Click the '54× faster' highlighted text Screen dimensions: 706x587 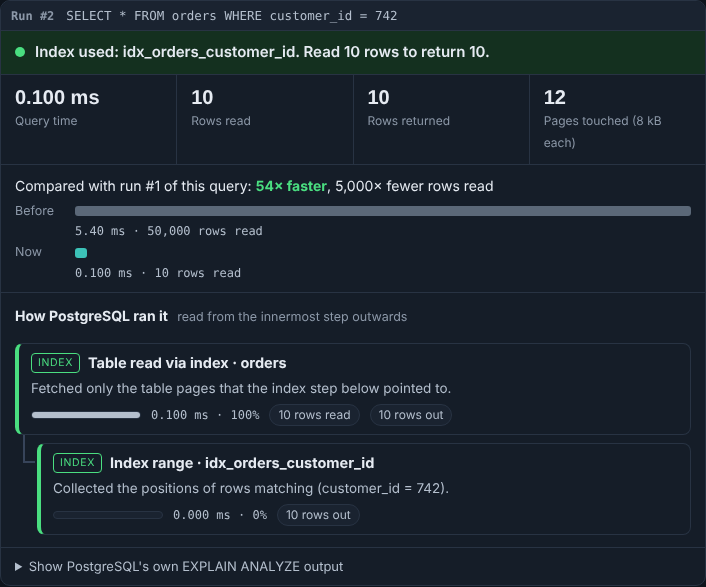[291, 186]
